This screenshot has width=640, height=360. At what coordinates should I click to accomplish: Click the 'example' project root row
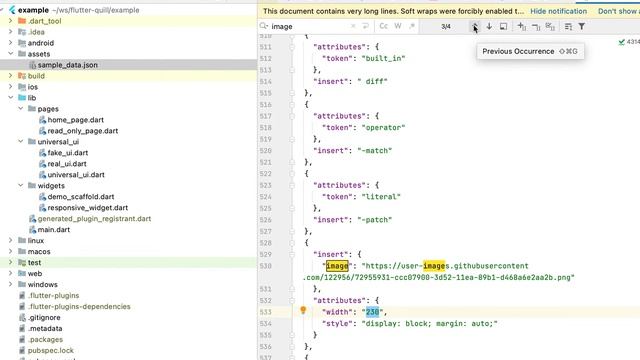pos(128,10)
